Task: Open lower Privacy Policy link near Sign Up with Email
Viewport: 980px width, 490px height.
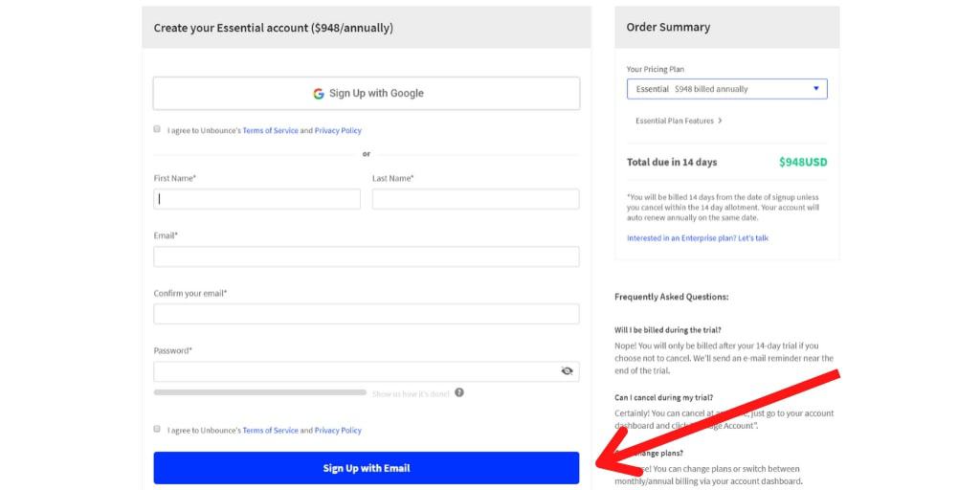Action: tap(338, 431)
